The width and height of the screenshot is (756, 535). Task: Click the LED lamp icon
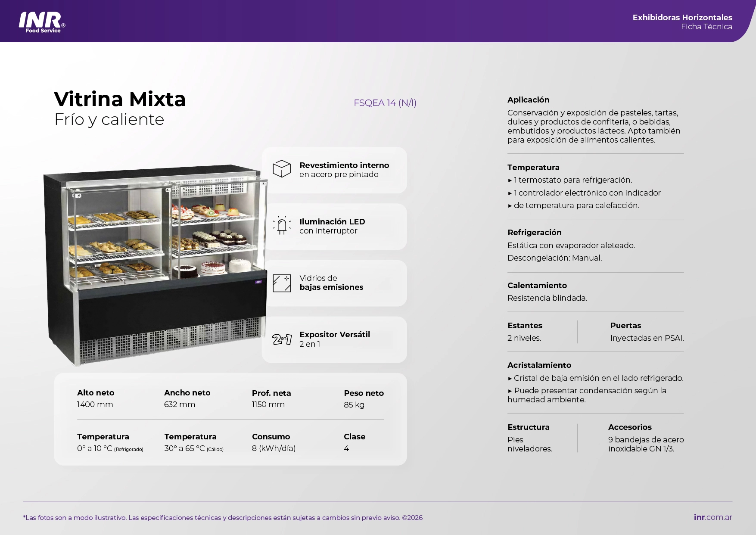(282, 225)
